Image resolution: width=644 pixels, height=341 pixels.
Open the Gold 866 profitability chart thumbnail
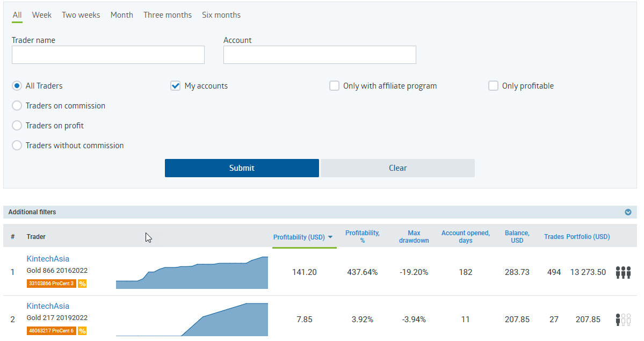tap(192, 272)
